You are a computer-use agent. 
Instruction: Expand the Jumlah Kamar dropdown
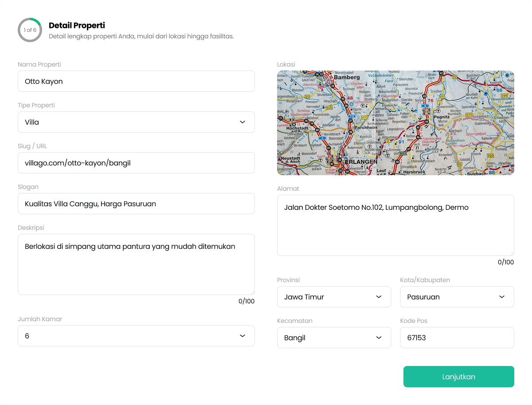(136, 336)
